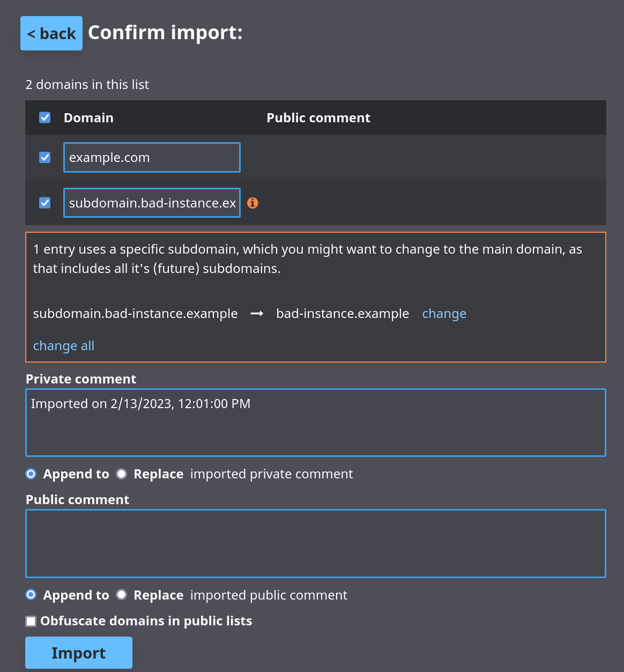This screenshot has height=672, width=624.
Task: Click the arrow icon between the two domain suggestions
Action: [x=256, y=313]
